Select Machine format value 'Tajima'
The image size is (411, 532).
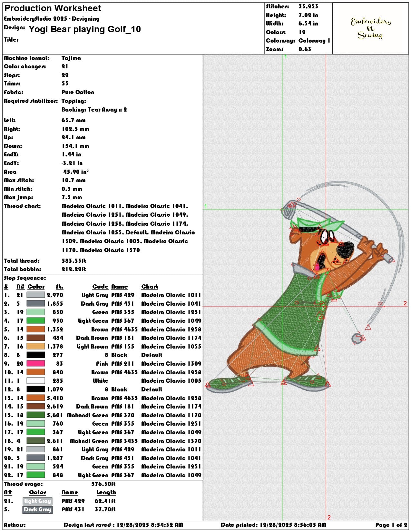(71, 58)
